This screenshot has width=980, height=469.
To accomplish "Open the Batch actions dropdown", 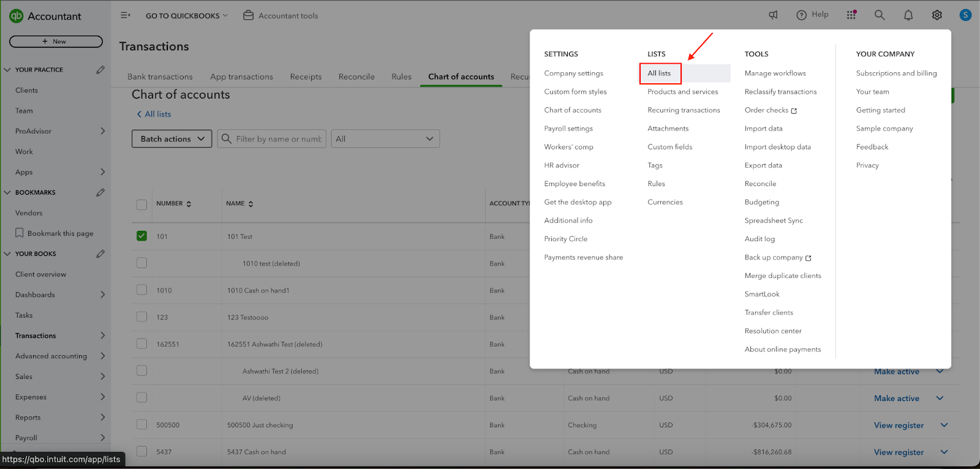I will 172,139.
